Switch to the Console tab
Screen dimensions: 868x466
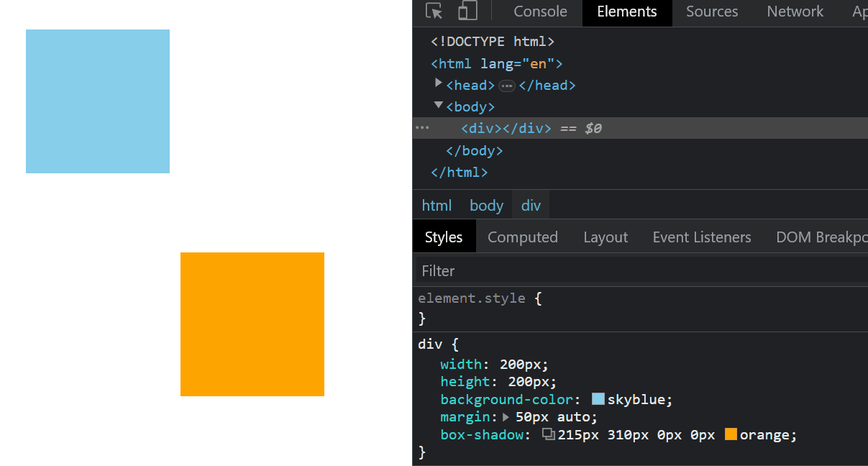(539, 12)
